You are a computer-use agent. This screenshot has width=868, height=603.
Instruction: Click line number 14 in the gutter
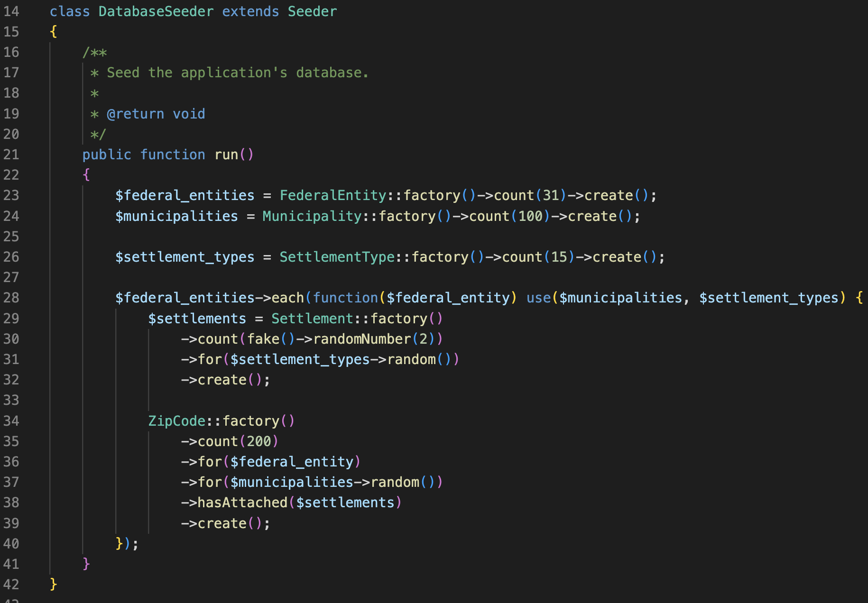coord(12,11)
